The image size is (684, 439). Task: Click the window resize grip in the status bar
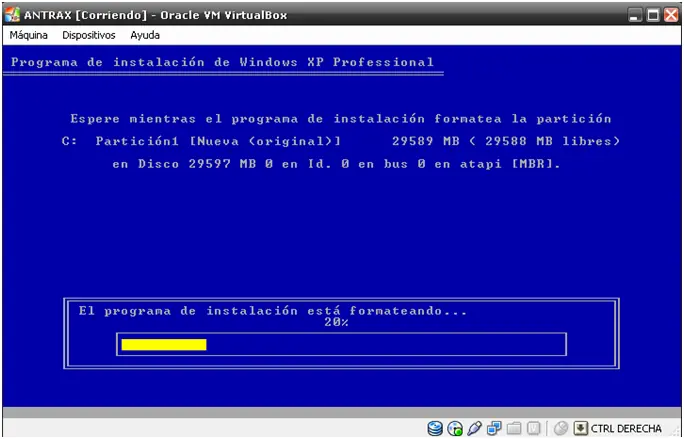coord(676,432)
